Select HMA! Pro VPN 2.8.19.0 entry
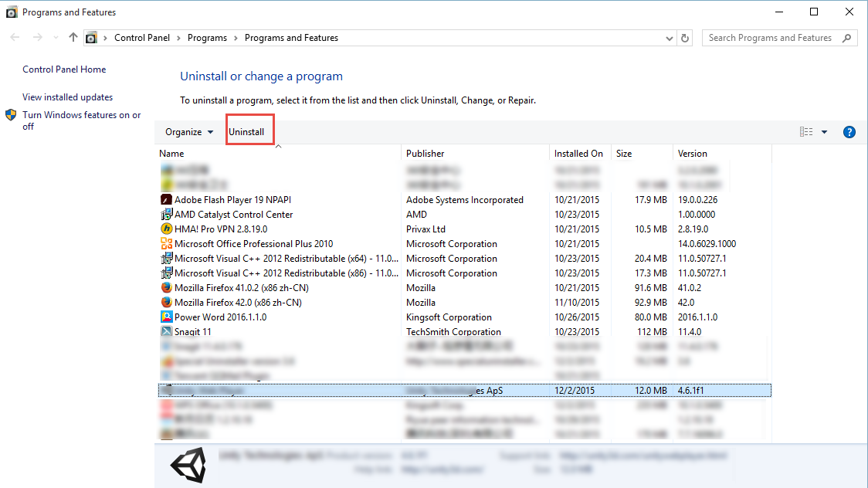This screenshot has height=488, width=868. tap(464, 229)
